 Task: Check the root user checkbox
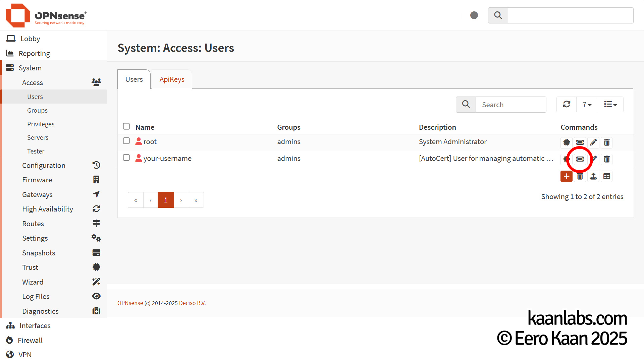126,141
